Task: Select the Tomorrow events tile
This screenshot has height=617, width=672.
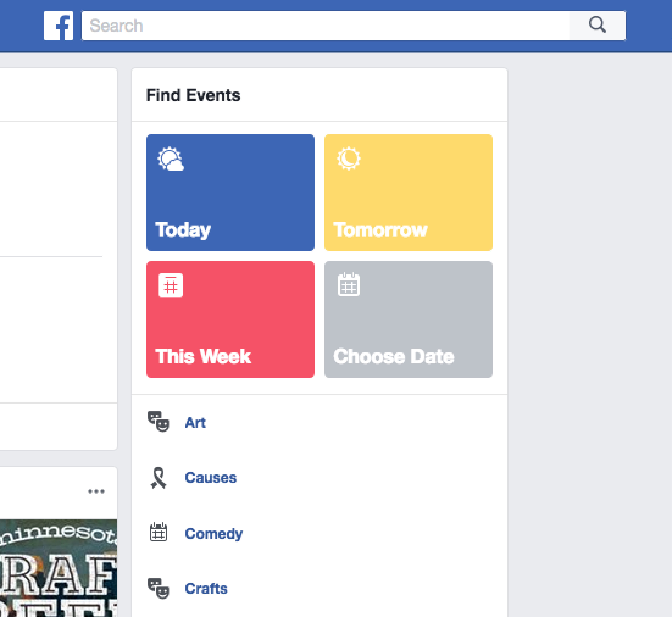Action: point(408,193)
